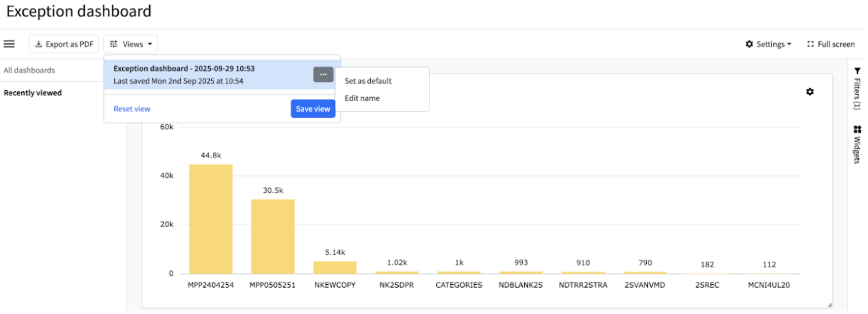
Task: Click the Exception dashboard page title
Action: point(79,11)
